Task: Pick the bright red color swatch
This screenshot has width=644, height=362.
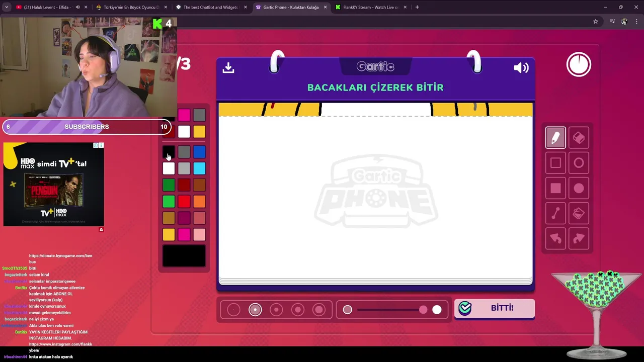Action: 184,202
